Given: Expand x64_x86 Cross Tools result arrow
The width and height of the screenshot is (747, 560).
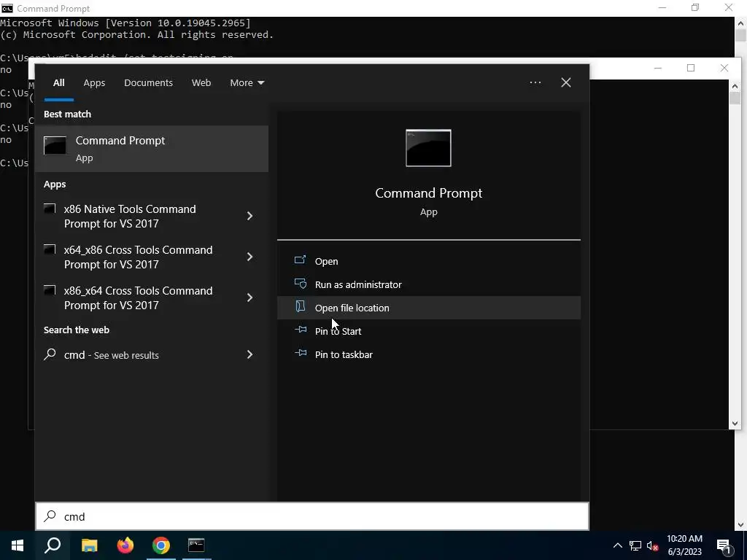Looking at the screenshot, I should coord(249,257).
